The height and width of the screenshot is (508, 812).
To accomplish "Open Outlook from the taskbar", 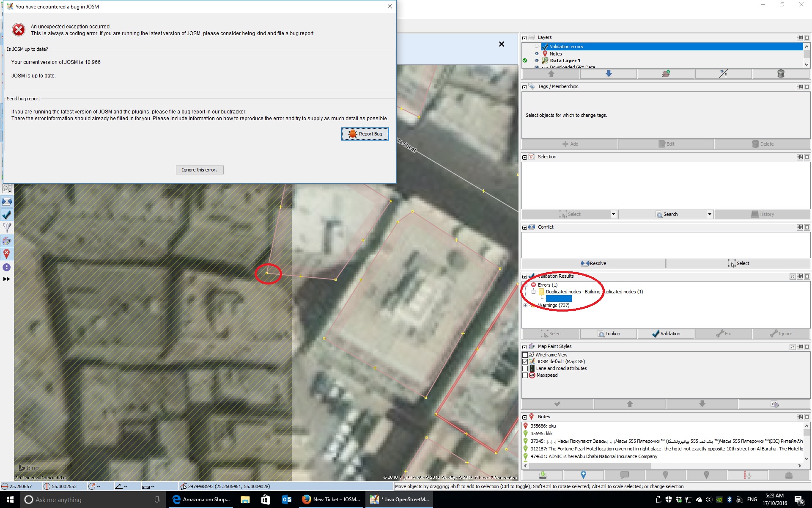I will pyautogui.click(x=286, y=500).
